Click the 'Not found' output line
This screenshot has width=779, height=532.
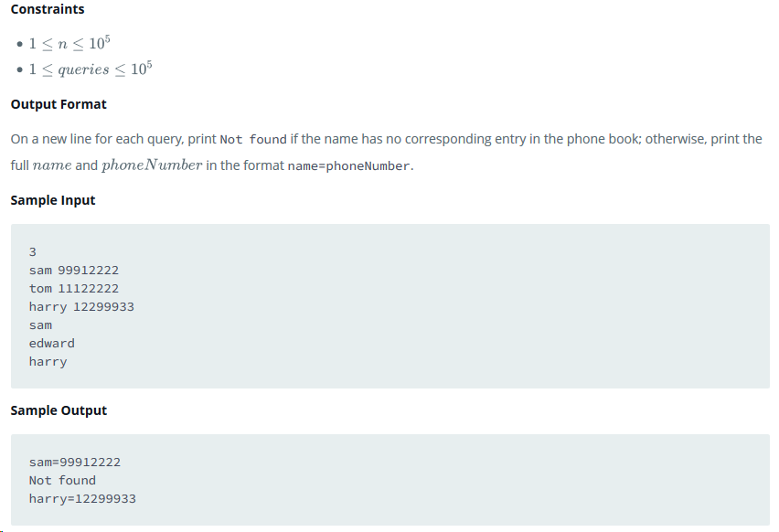click(x=62, y=480)
